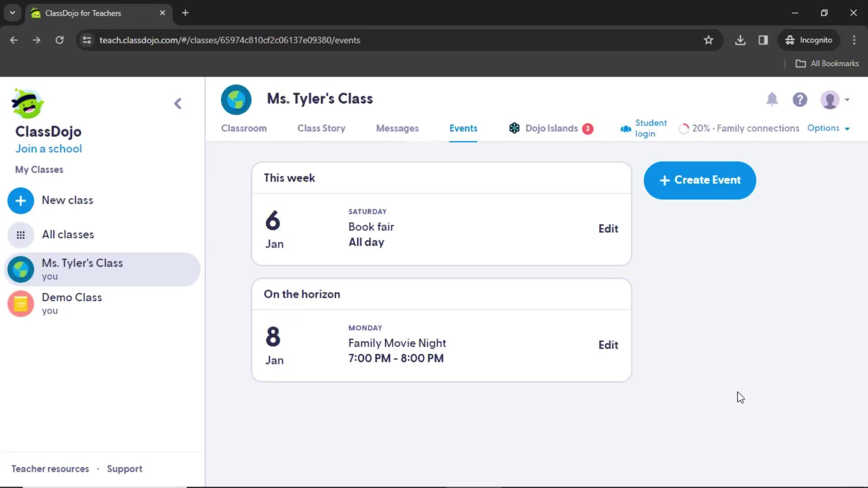
Task: Click the New class plus button
Action: (x=20, y=200)
